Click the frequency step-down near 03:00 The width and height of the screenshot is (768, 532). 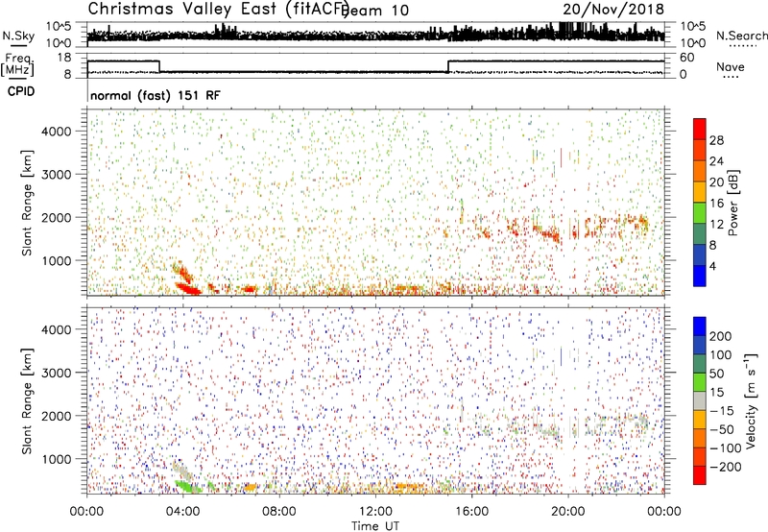pyautogui.click(x=159, y=66)
